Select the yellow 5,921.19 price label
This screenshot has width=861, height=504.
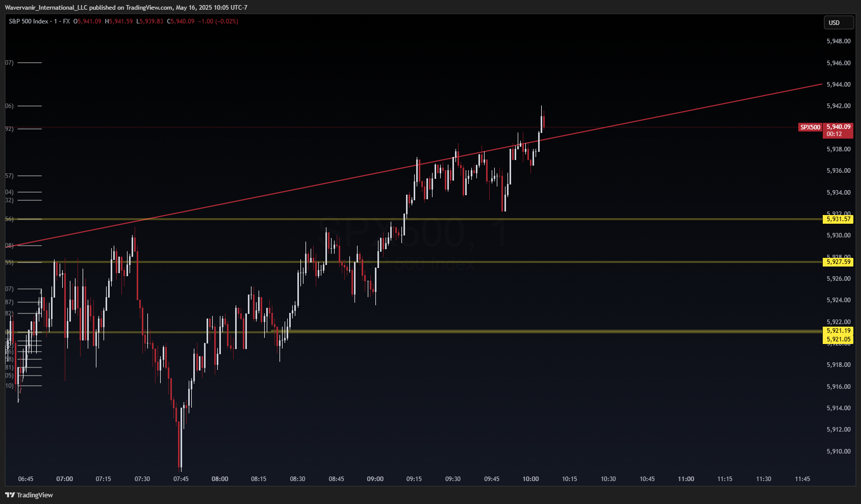(839, 331)
